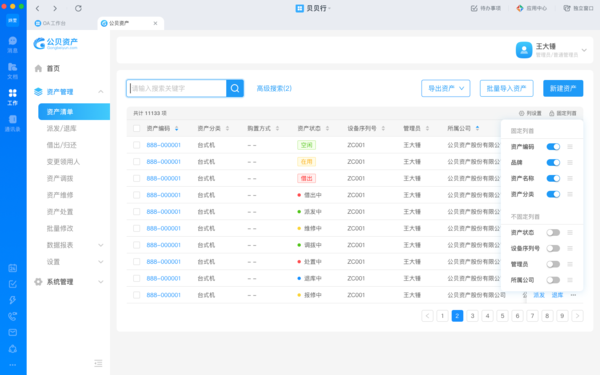Toggle off the 资产分类 column switch
This screenshot has height=375, width=600.
(x=553, y=194)
